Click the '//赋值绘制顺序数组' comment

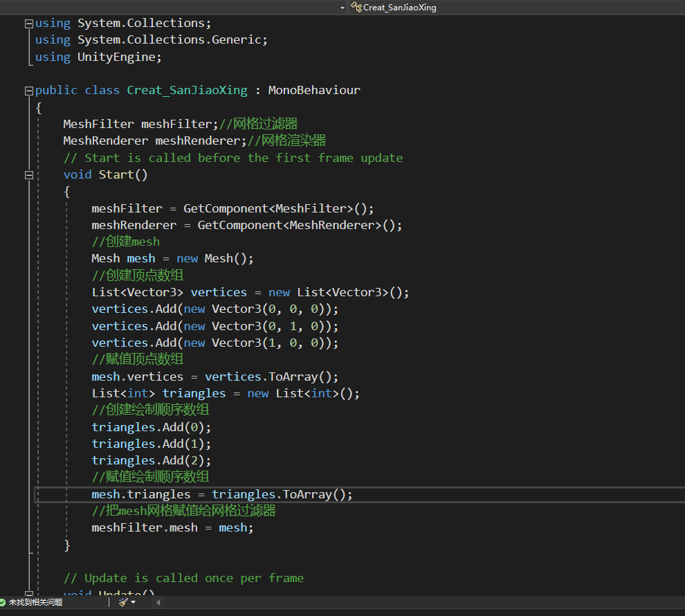pyautogui.click(x=150, y=477)
